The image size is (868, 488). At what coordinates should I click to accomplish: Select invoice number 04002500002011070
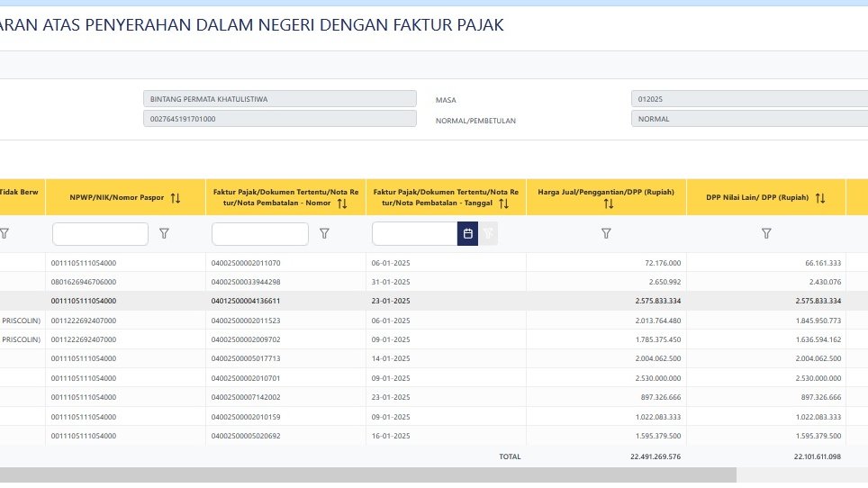click(246, 264)
